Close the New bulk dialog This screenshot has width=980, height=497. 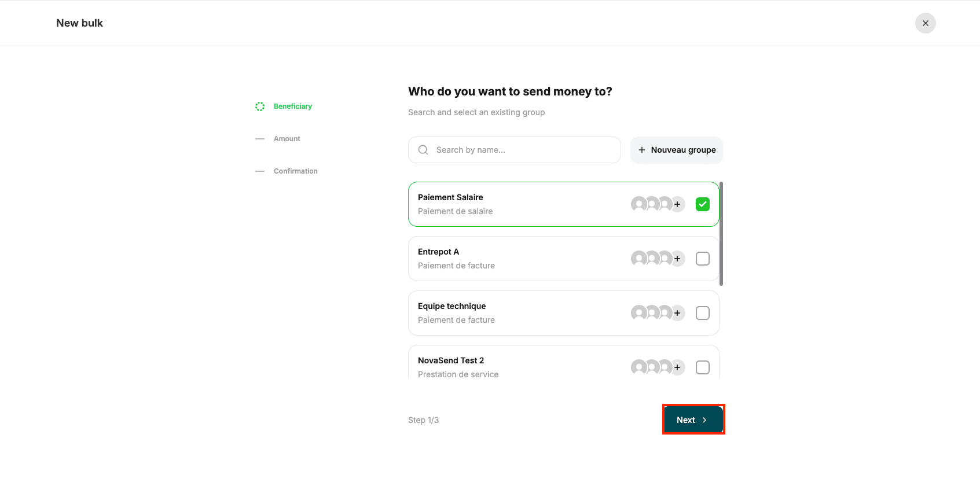tap(925, 23)
